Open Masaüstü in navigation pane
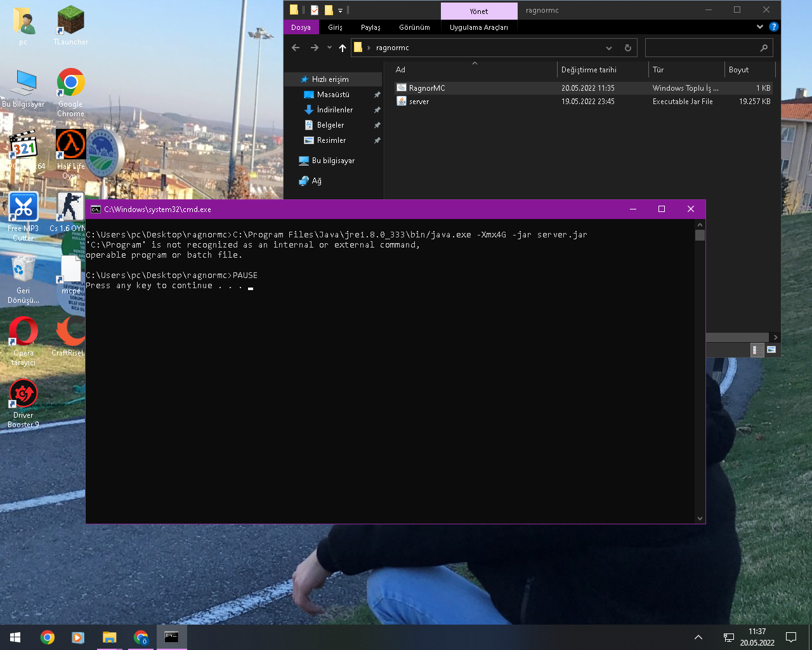The height and width of the screenshot is (650, 812). click(333, 95)
